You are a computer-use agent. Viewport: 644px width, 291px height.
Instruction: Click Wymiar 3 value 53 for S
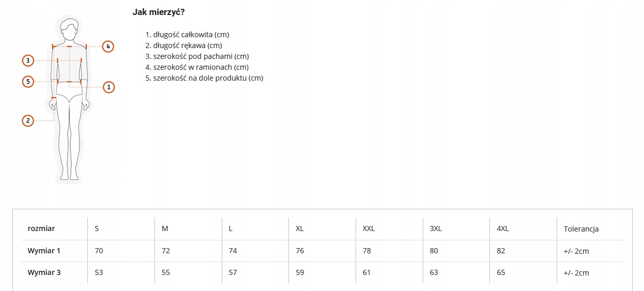click(99, 272)
